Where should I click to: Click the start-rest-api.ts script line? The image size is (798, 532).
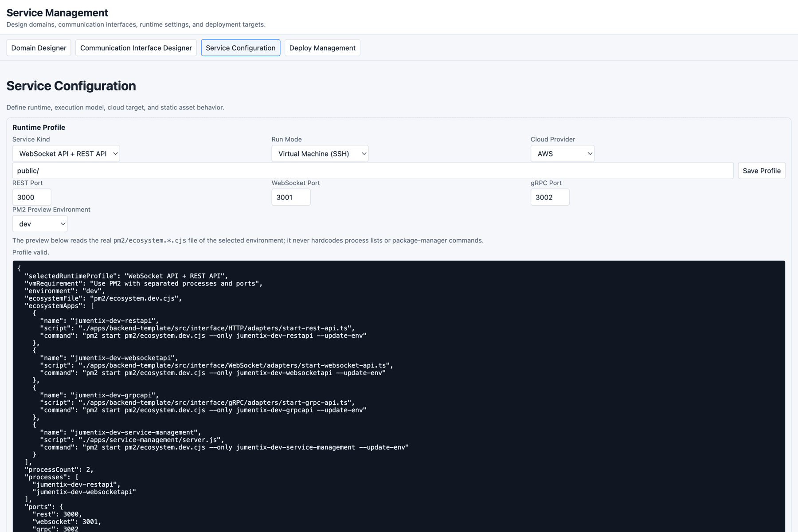click(198, 328)
